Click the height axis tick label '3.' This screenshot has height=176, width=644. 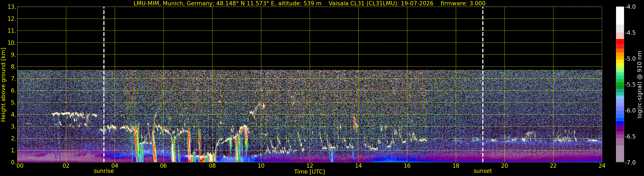pos(13,126)
